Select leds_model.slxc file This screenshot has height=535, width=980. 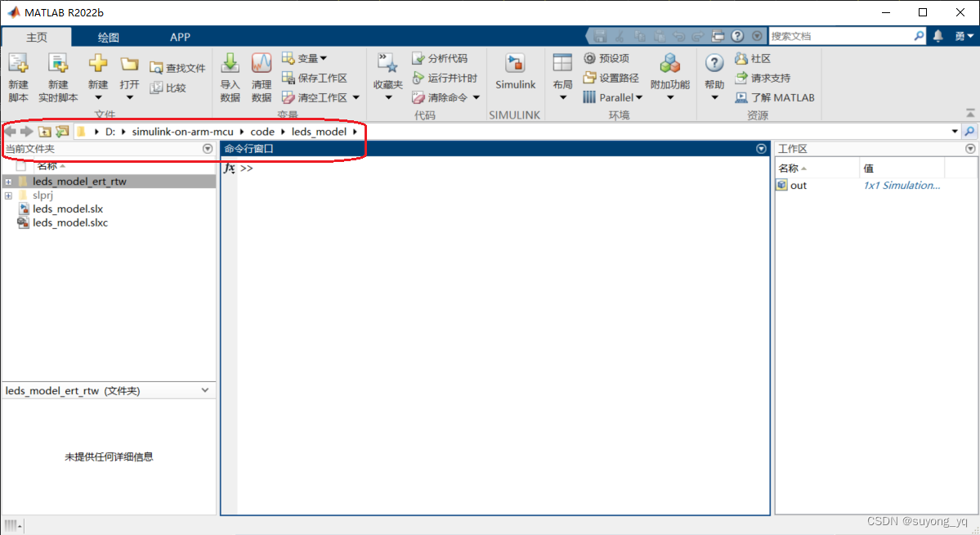[x=70, y=223]
